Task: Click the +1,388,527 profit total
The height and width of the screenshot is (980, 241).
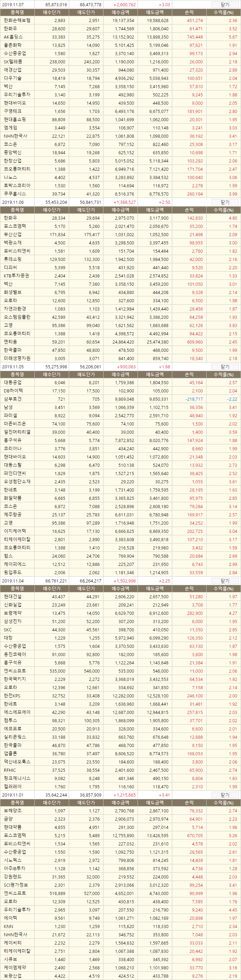Action: coord(124,202)
